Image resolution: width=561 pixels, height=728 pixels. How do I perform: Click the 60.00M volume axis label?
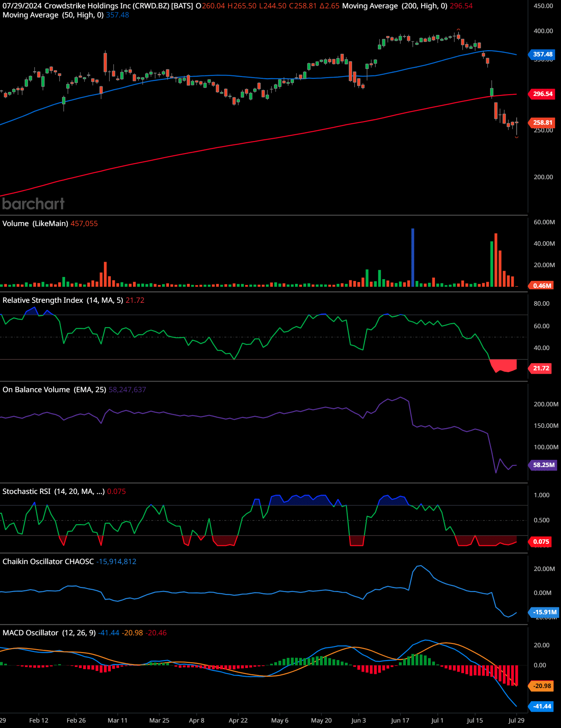pyautogui.click(x=544, y=222)
